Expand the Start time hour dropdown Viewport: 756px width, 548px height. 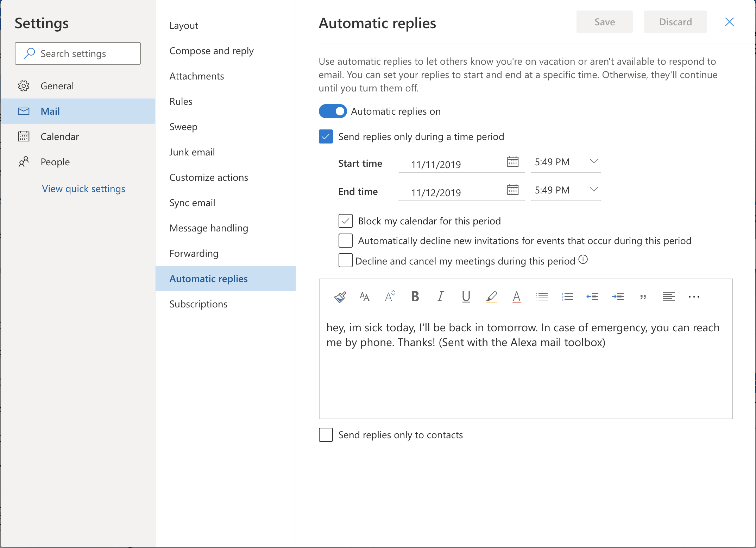click(x=593, y=161)
